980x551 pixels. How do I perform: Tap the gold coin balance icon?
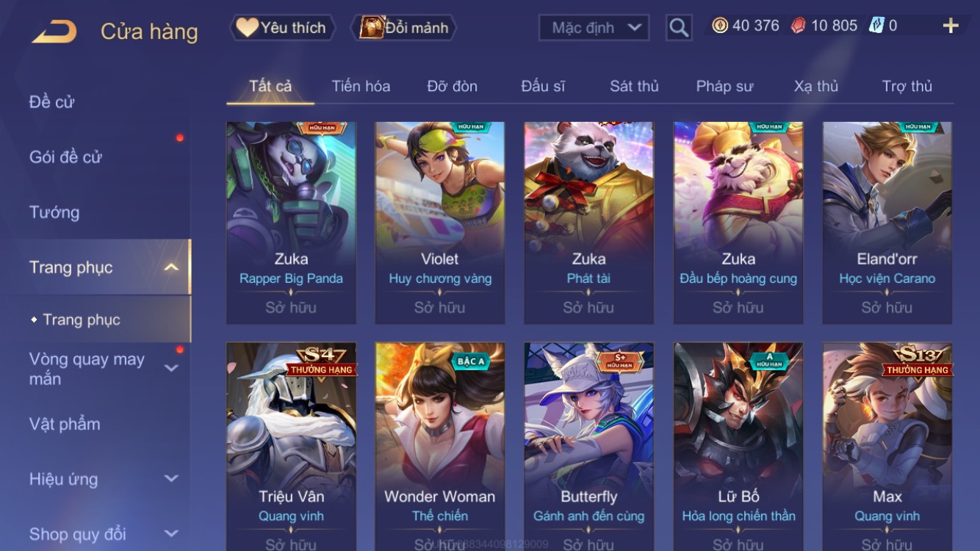720,26
